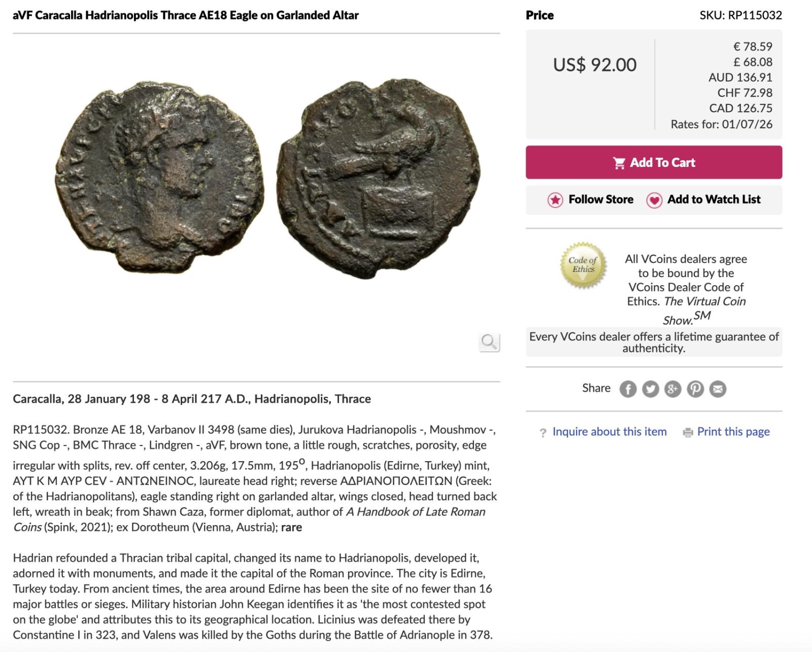Share on Facebook icon
Viewport: 812px width, 652px height.
pyautogui.click(x=628, y=389)
